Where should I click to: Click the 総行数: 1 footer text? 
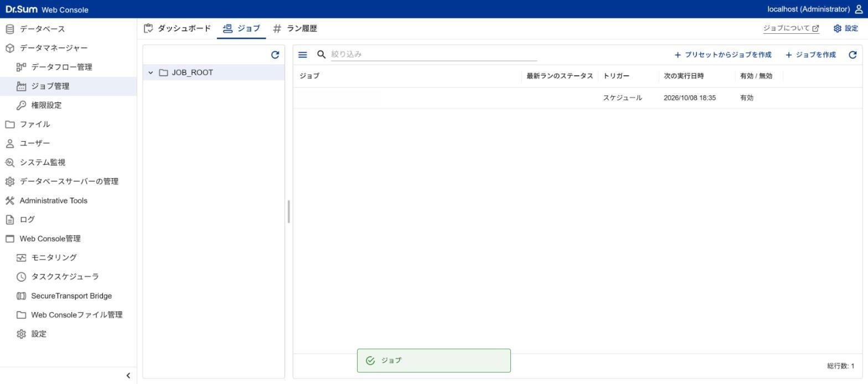840,366
